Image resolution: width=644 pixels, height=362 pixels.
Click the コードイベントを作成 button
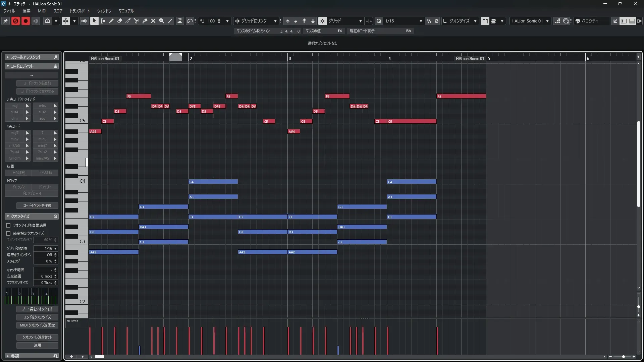[37, 205]
